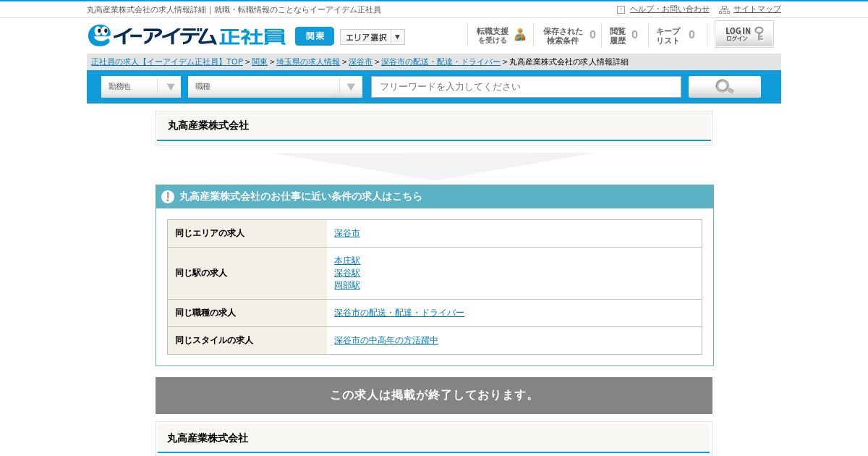Open ヘルプ・お問い合わせ link
Screen dimensions: 868x456
[670, 9]
